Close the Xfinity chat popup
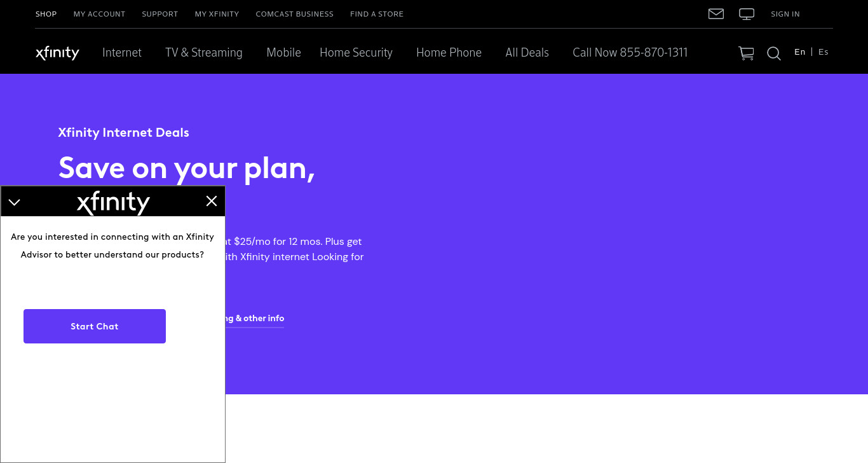 coord(212,201)
